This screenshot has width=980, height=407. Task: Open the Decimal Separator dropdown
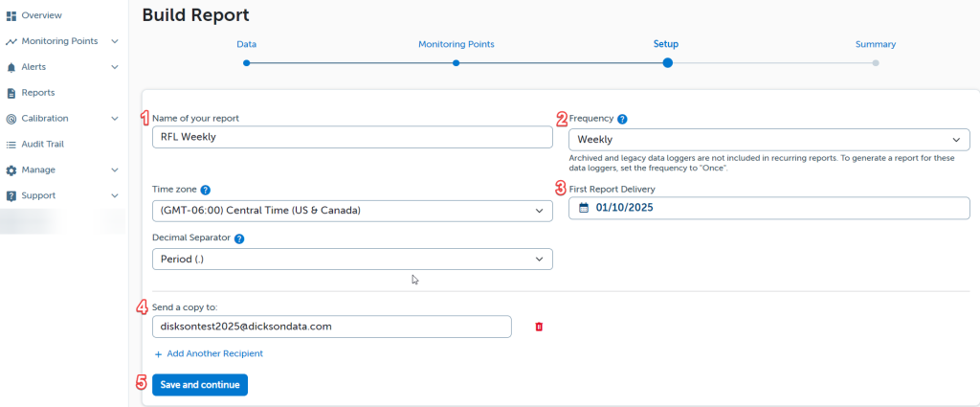point(351,259)
